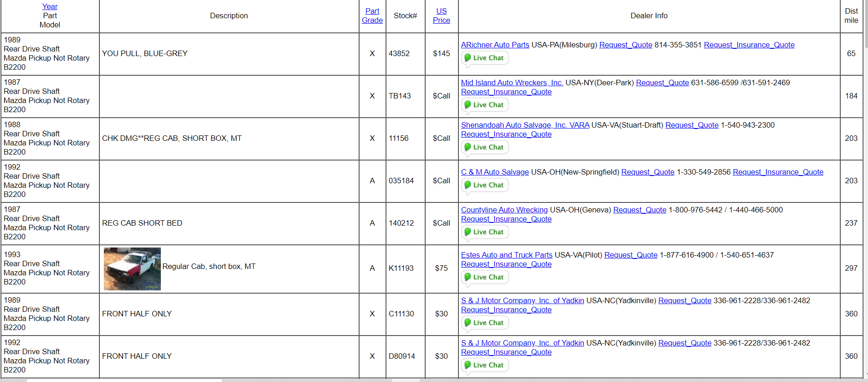
Task: Select the description "CHK DMG**REG CAB, SHORT BOX, MT"
Action: pyautogui.click(x=172, y=138)
